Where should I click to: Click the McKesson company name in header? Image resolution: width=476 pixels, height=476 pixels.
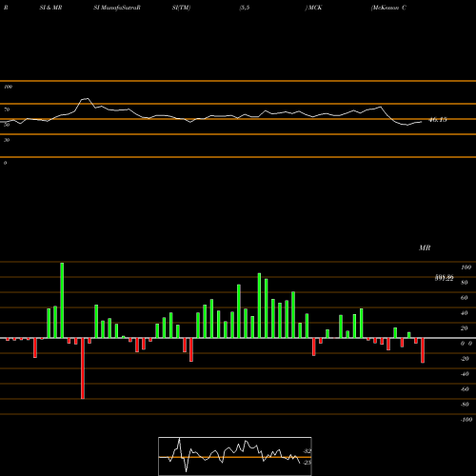[x=388, y=8]
